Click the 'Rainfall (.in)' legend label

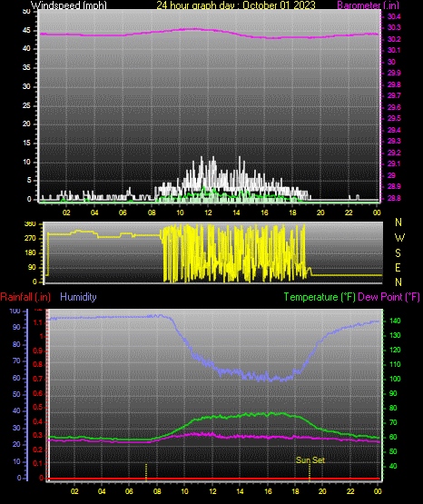click(25, 297)
